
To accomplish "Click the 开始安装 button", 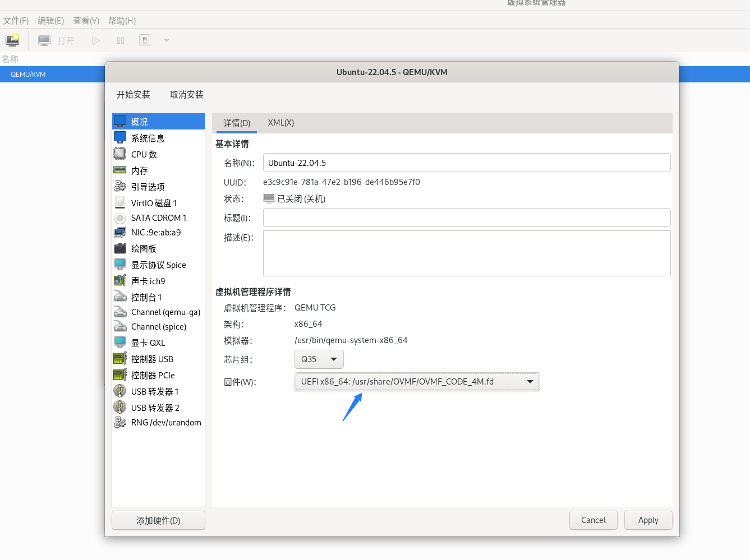I will click(x=134, y=95).
